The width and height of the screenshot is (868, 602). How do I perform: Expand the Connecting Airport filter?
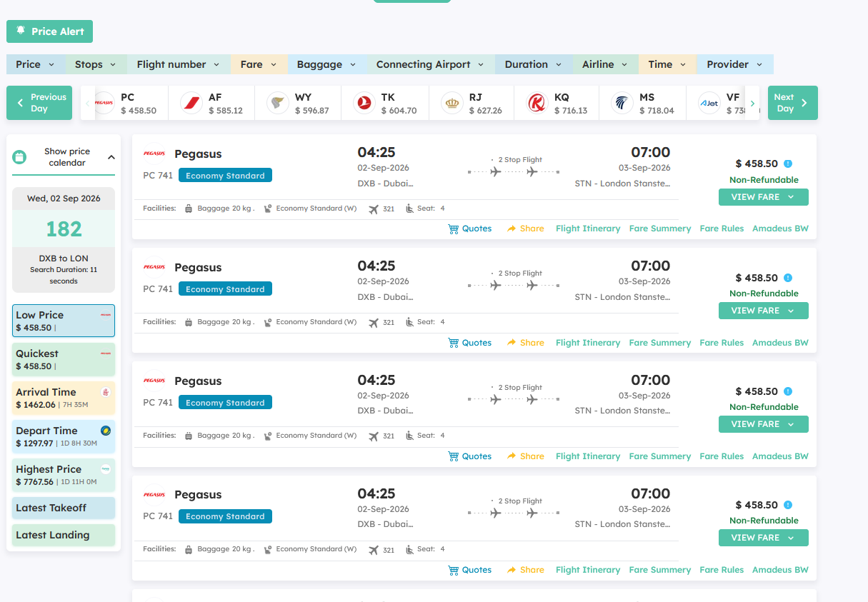[x=430, y=64]
